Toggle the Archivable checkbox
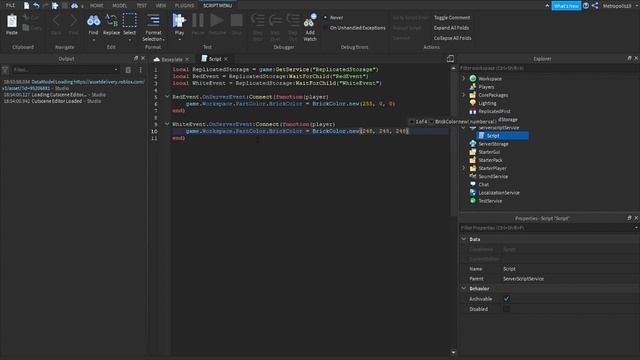The image size is (640, 360). [506, 299]
